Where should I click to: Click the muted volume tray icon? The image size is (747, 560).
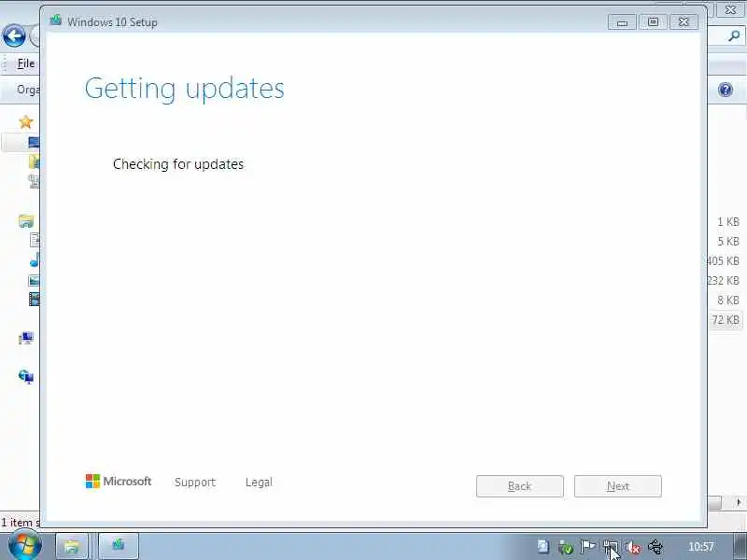[x=633, y=548]
